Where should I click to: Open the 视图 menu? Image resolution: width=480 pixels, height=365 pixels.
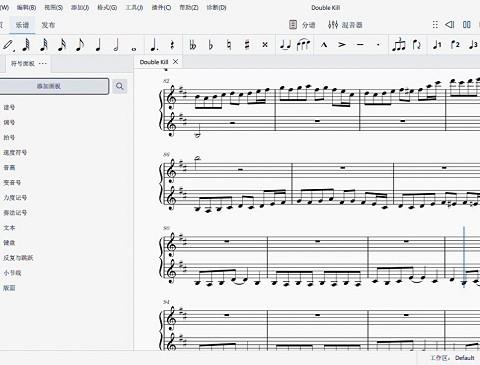pos(54,7)
